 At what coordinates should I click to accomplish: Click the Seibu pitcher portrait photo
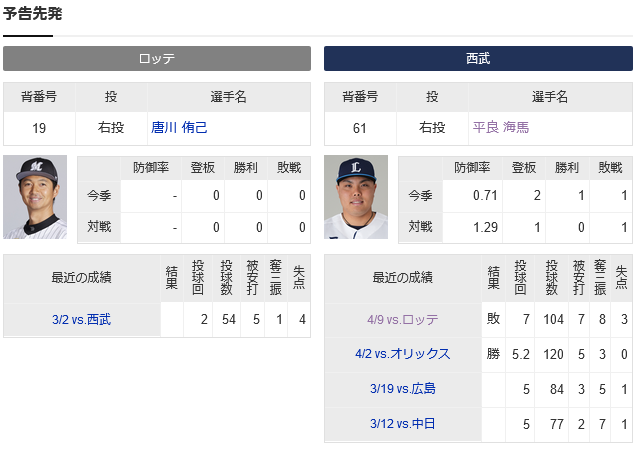(x=356, y=197)
